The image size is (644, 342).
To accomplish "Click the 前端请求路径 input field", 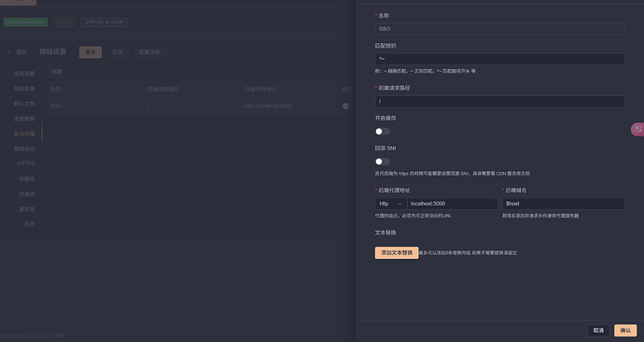I will pos(500,101).
